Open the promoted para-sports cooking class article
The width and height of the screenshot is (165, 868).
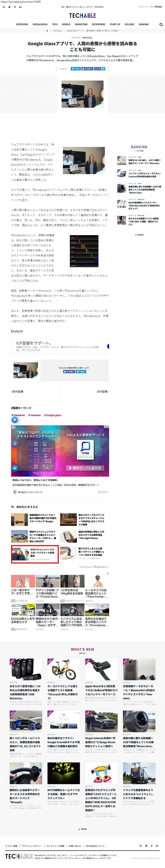coord(35,554)
